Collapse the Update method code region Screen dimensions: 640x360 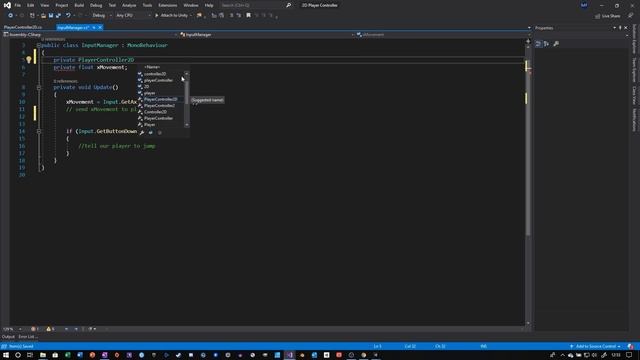[x=39, y=87]
